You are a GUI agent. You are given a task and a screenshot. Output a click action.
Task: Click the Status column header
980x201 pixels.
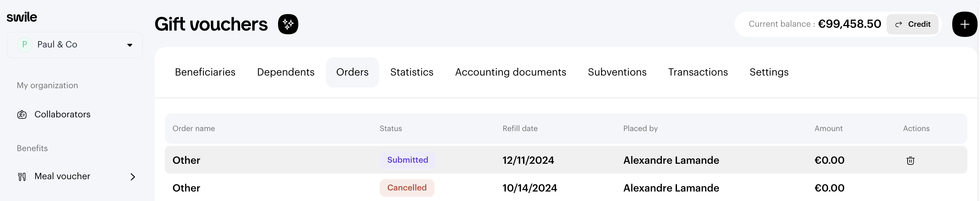(x=390, y=128)
